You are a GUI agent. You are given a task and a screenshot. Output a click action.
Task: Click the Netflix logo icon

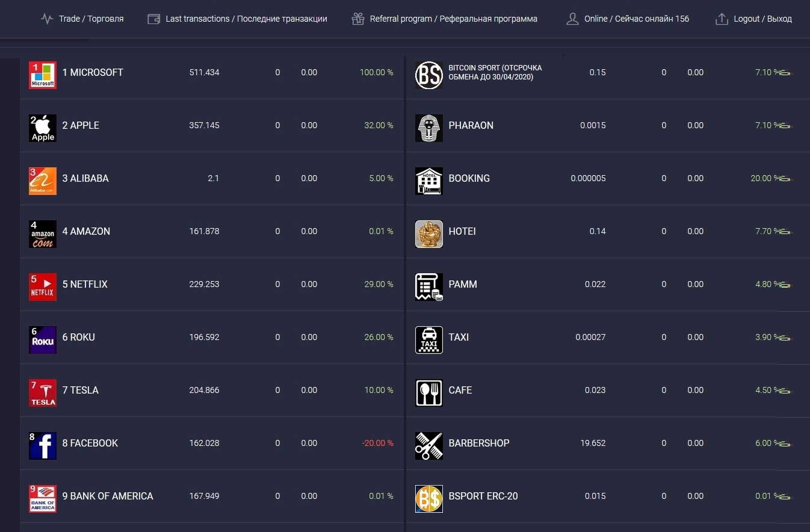coord(43,287)
